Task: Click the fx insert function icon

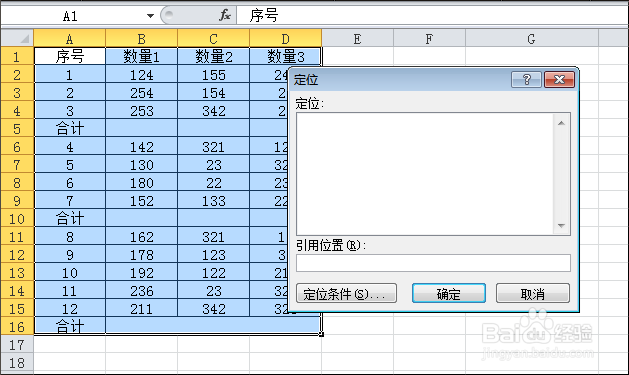Action: click(225, 16)
